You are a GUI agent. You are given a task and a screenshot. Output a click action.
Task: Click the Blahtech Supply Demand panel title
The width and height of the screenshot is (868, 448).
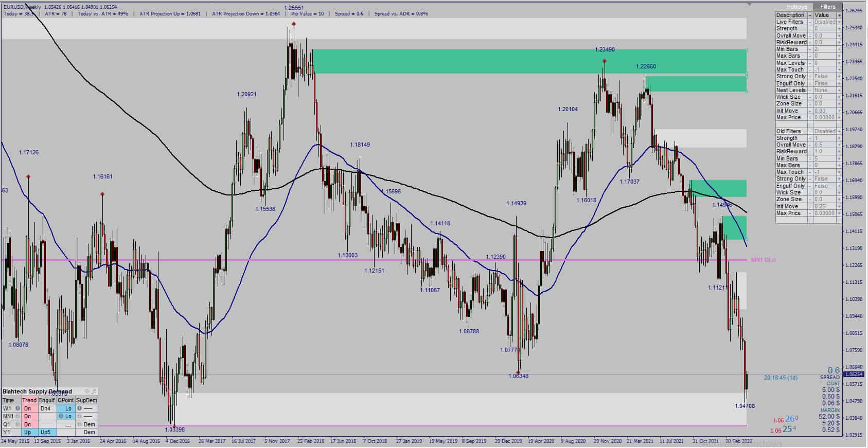click(37, 391)
